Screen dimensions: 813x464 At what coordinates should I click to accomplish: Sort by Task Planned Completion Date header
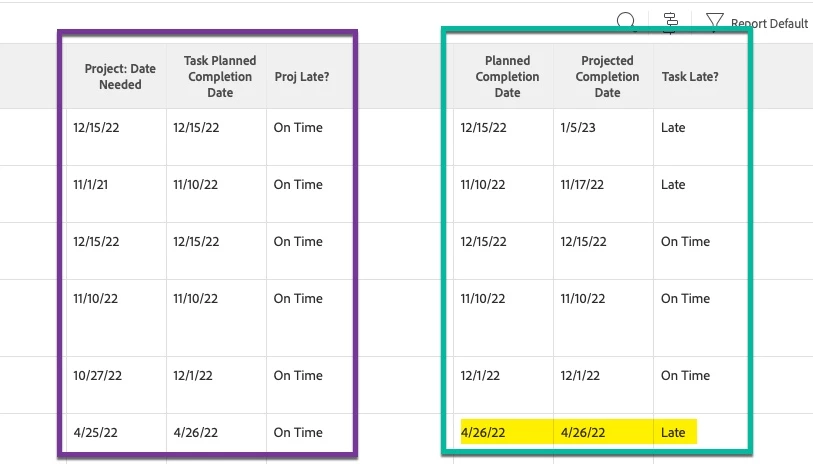pyautogui.click(x=220, y=76)
